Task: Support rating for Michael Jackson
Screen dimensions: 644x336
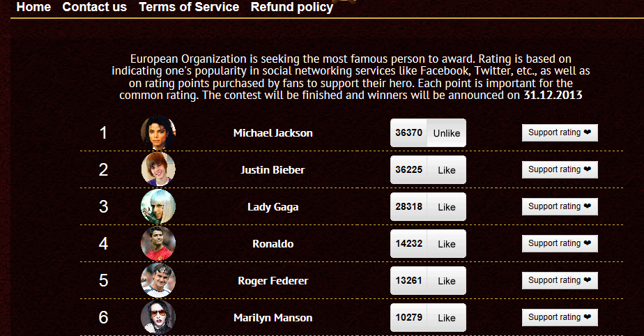Action: 560,132
